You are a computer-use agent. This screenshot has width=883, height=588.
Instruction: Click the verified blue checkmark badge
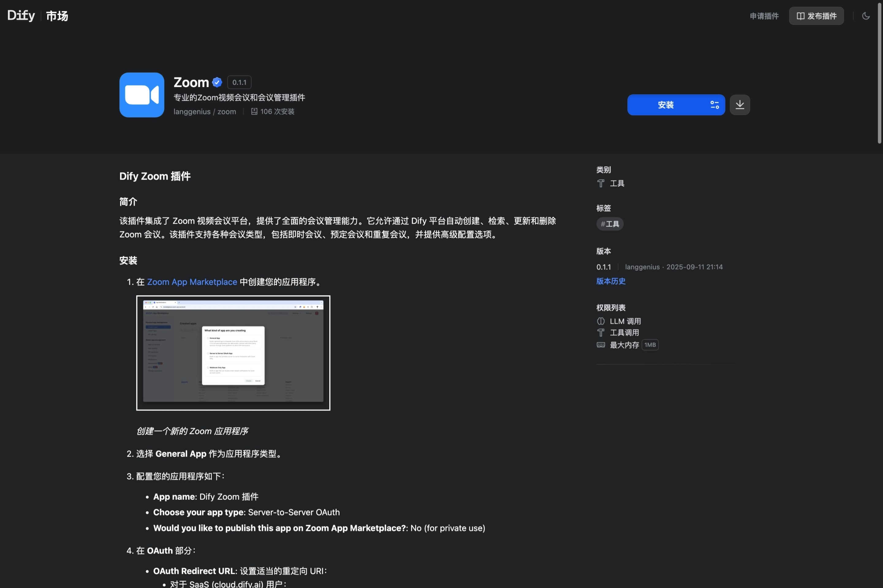click(217, 82)
